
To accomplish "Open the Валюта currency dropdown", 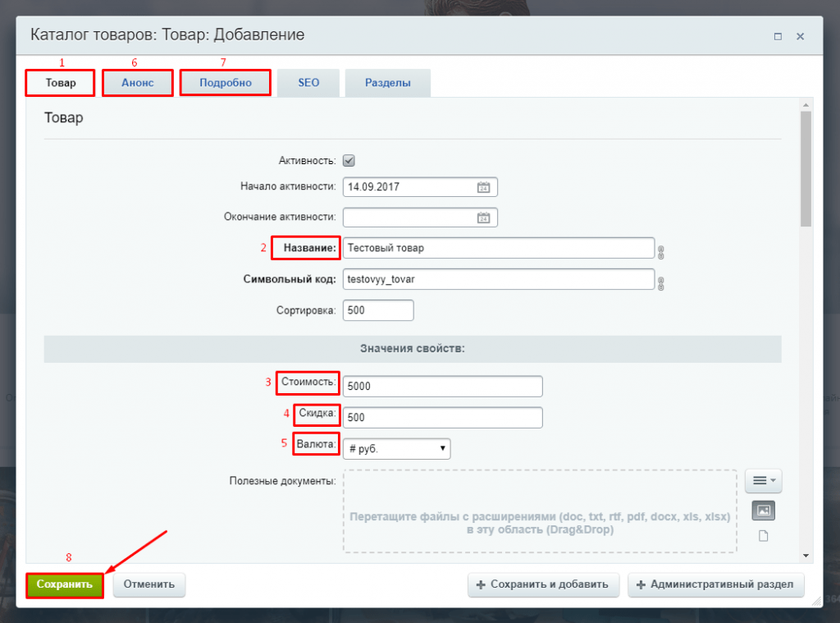I will coord(397,448).
